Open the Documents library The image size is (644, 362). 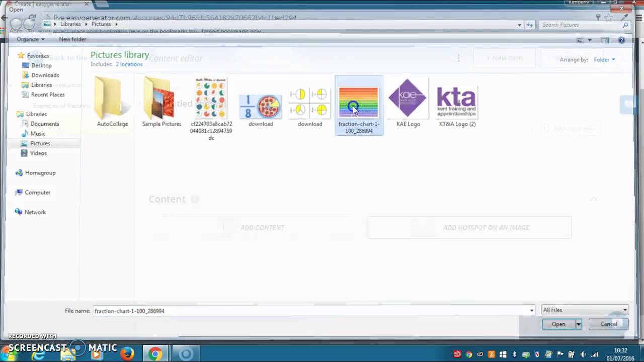point(44,124)
